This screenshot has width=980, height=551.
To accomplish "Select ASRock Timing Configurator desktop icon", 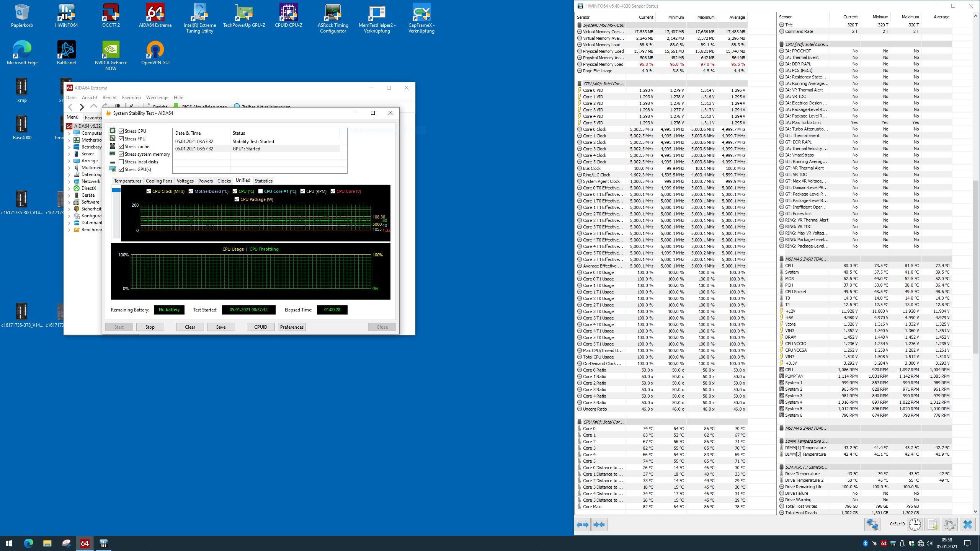I will (333, 18).
